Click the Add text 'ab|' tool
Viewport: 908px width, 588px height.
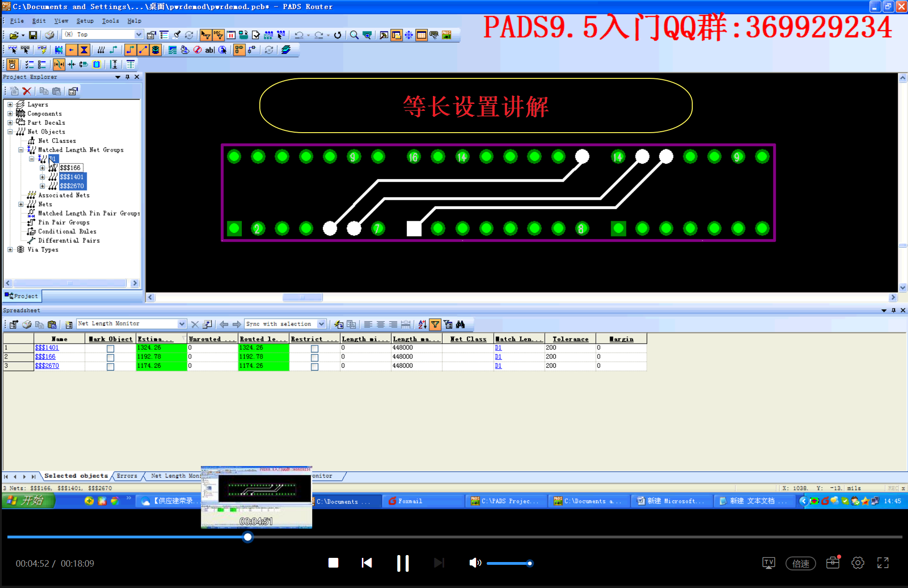[210, 50]
